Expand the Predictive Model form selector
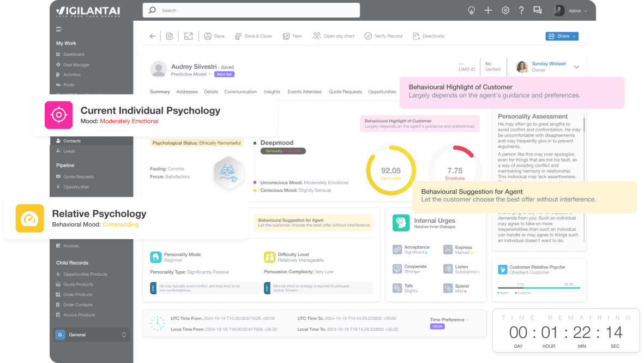Image resolution: width=644 pixels, height=363 pixels. pos(191,74)
